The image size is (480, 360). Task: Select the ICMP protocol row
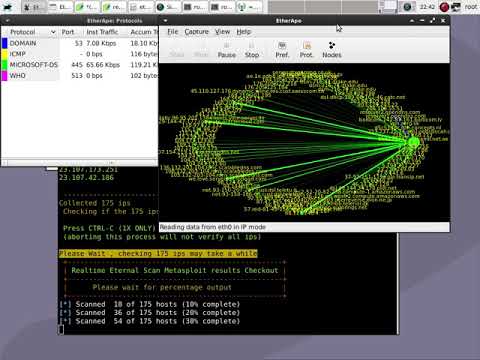tap(80, 54)
